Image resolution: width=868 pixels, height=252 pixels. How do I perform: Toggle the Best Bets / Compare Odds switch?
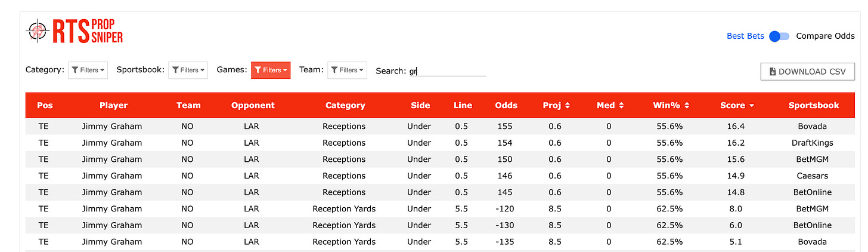pos(779,36)
